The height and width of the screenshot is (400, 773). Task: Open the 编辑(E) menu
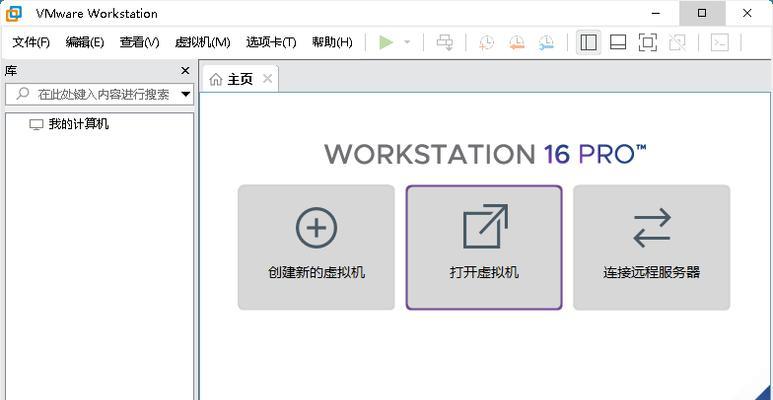pyautogui.click(x=85, y=42)
